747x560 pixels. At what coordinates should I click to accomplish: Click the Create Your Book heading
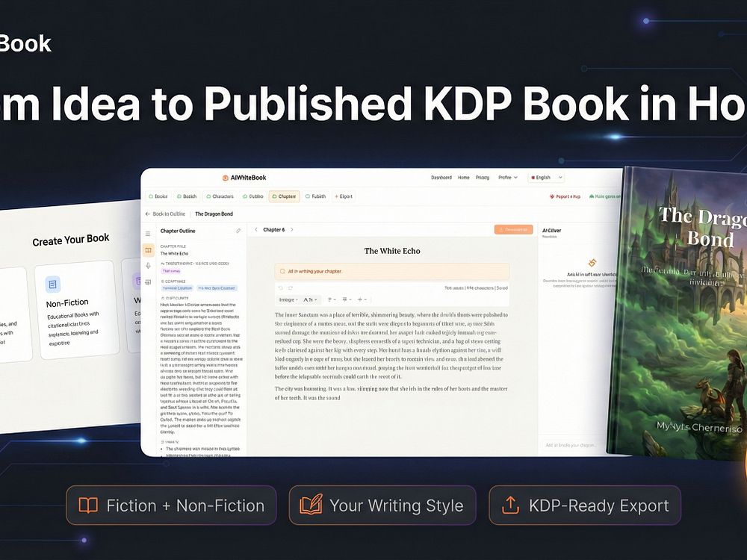71,240
